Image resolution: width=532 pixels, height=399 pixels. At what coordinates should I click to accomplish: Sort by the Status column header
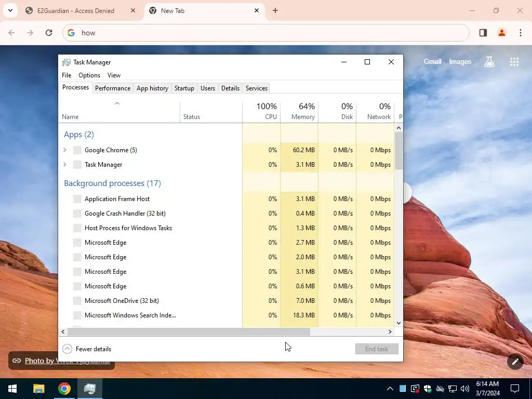211,111
